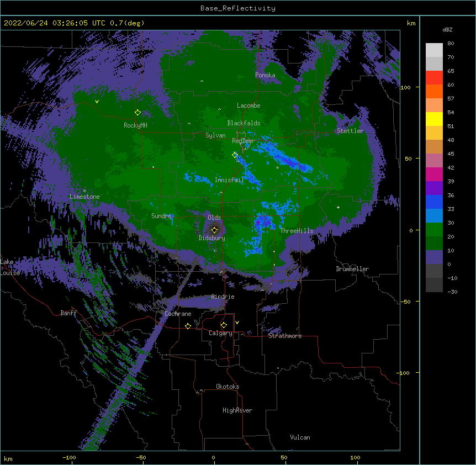Viewport: 476px width, 465px height.
Task: Pick the light blue 33 dBZ swatch
Action: tap(434, 216)
